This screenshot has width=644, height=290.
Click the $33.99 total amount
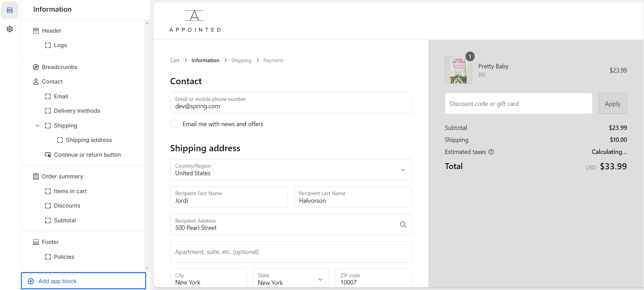click(613, 166)
